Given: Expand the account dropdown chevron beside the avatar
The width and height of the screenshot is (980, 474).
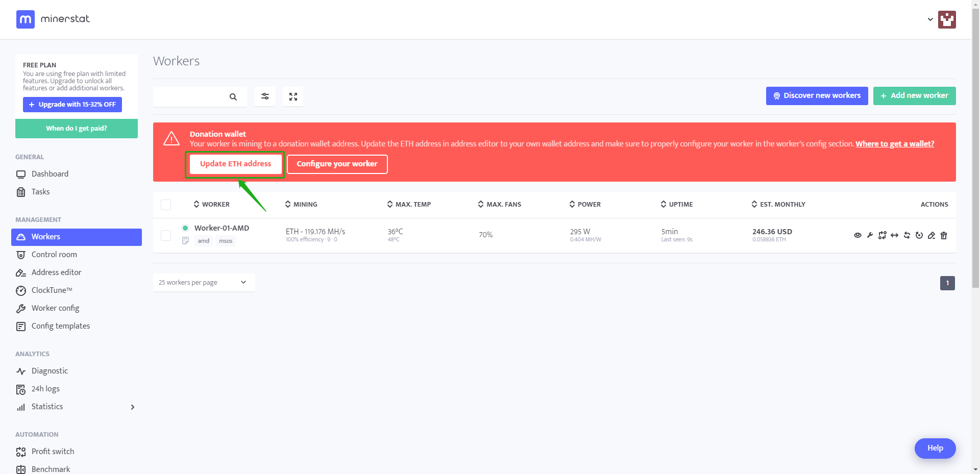Looking at the screenshot, I should (930, 19).
